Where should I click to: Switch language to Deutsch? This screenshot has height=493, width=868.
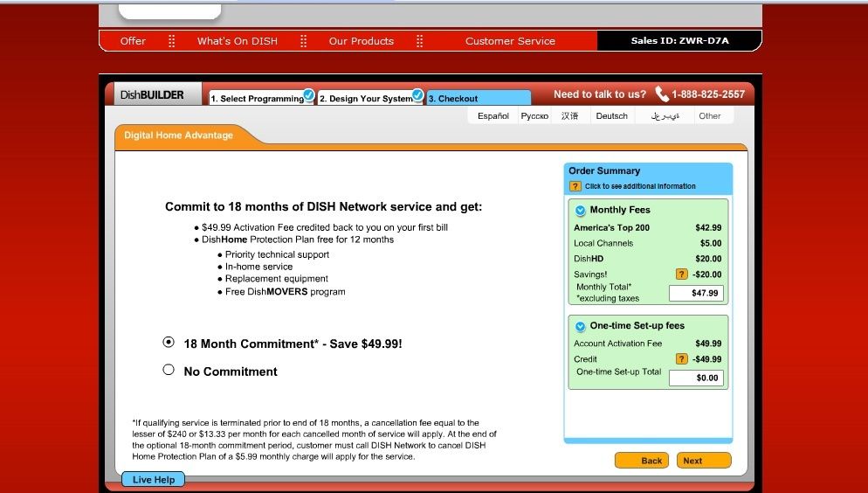pos(611,115)
